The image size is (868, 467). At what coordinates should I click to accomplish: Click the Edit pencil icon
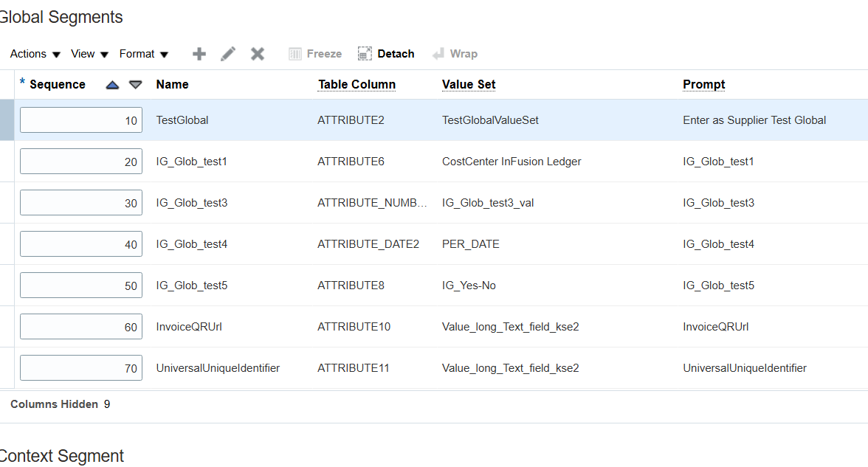tap(228, 54)
